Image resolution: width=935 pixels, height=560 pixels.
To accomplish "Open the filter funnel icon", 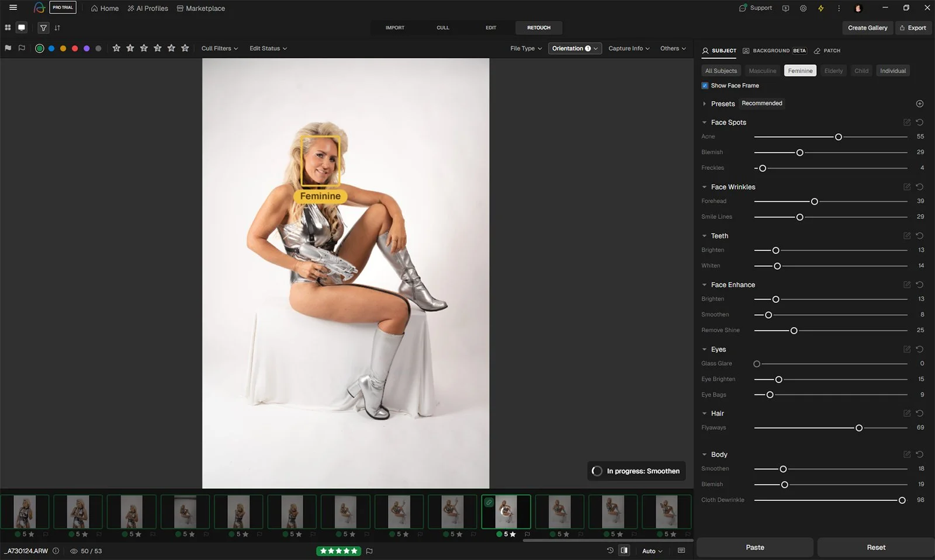I will (43, 27).
